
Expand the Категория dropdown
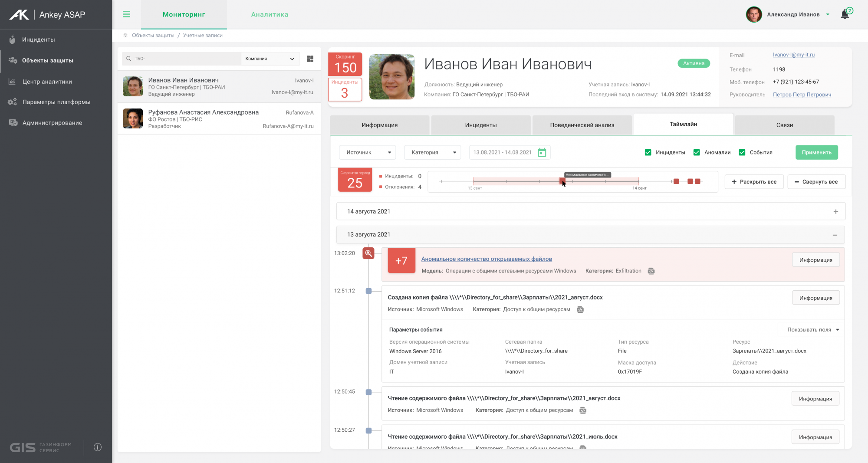click(432, 152)
